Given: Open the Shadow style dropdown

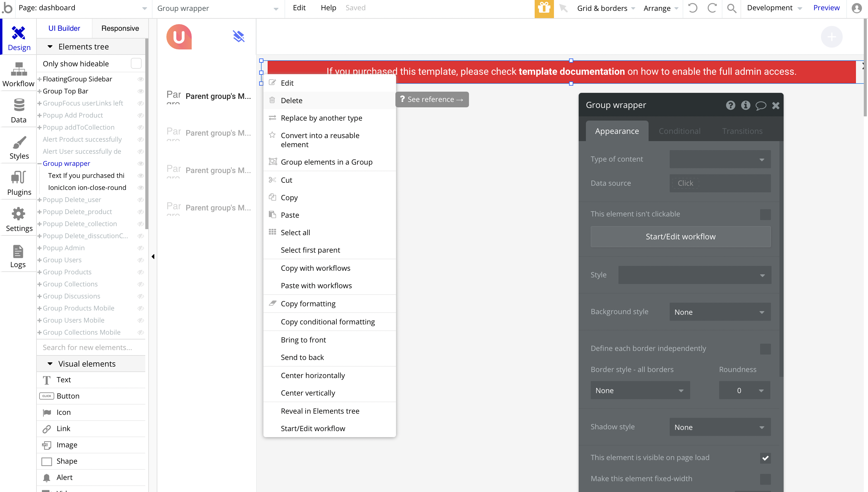Looking at the screenshot, I should (720, 427).
